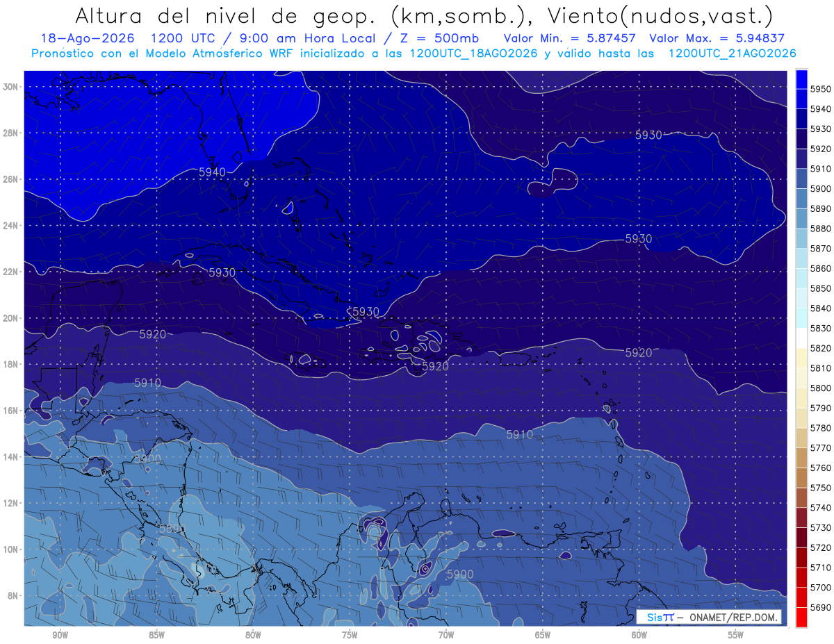Select 'Valor Min. = 5.87457' text
This screenshot has height=644, width=834.
[x=570, y=38]
